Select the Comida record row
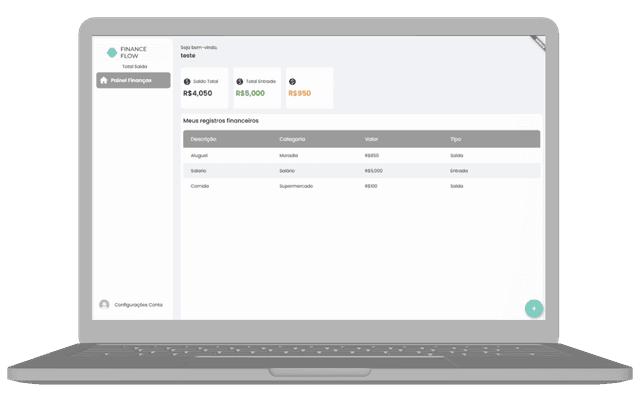 [360, 186]
